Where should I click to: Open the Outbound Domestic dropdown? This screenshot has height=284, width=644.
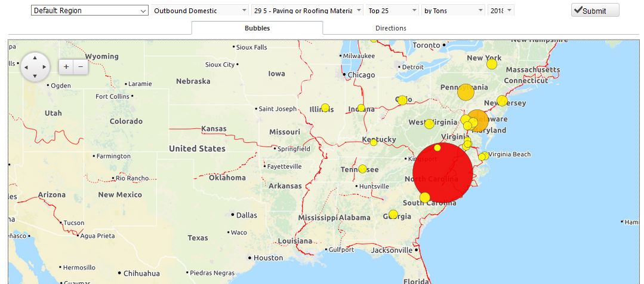click(201, 11)
